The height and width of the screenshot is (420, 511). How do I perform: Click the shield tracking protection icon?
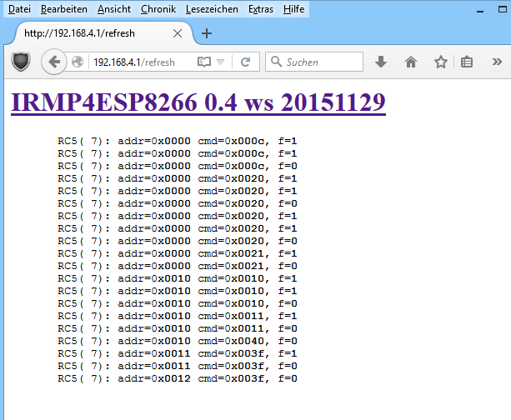pyautogui.click(x=21, y=62)
